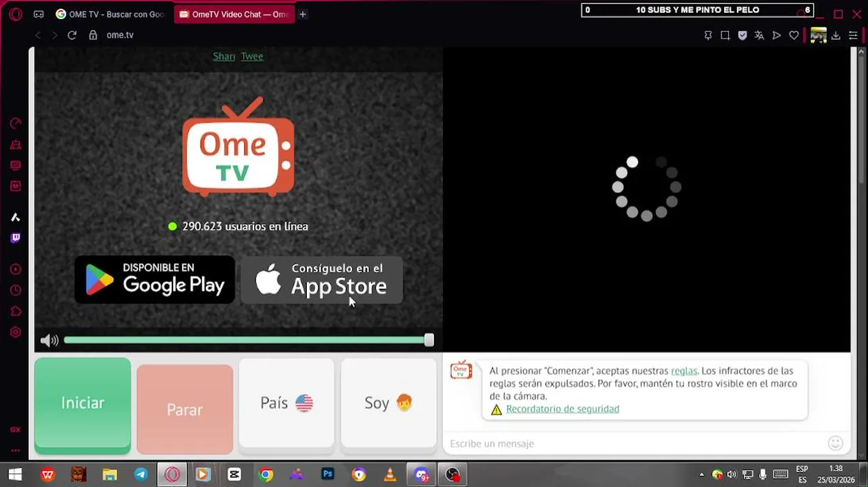The image size is (868, 487).
Task: Click the pin icon in address bar
Action: 708,35
